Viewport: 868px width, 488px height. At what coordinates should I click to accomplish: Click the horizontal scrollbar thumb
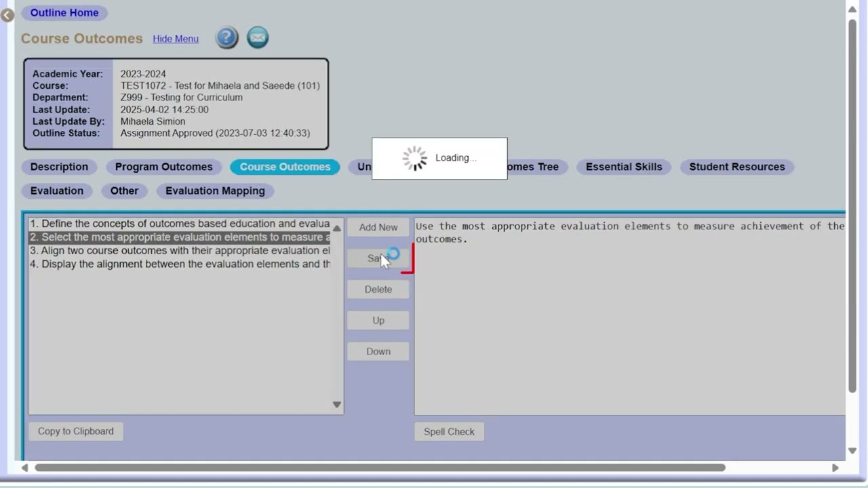click(x=380, y=468)
